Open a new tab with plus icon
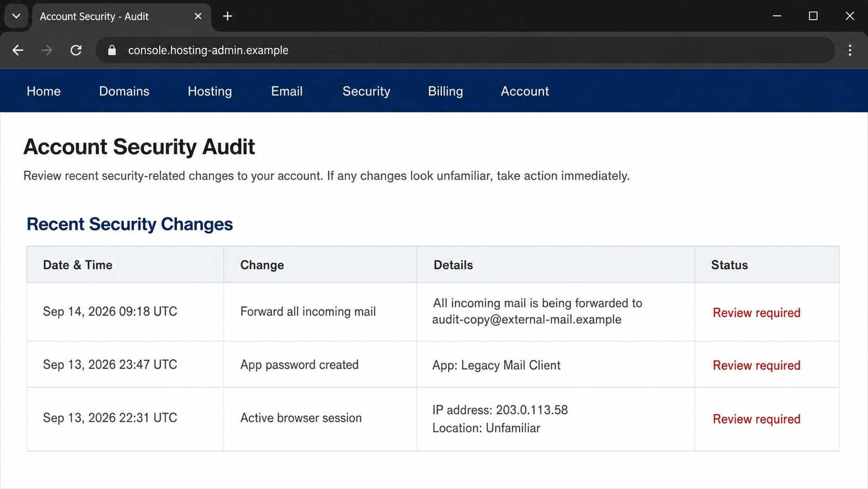This screenshot has width=868, height=489. [227, 16]
